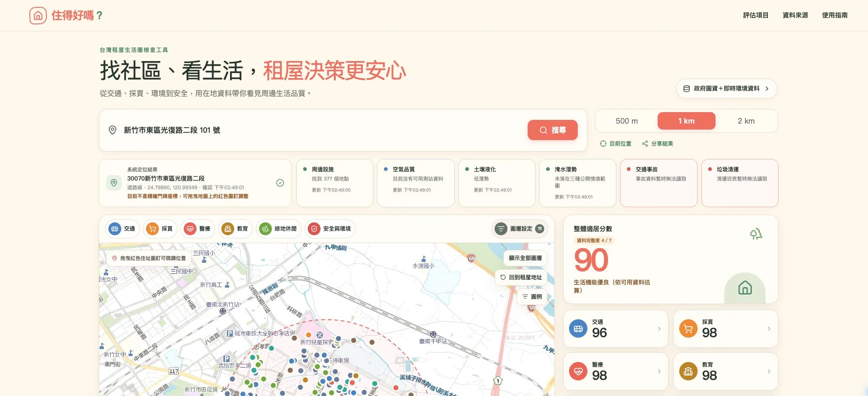Screen dimensions: 868x396
Task: Open the 圖層設定 layer settings panel
Action: click(x=520, y=229)
